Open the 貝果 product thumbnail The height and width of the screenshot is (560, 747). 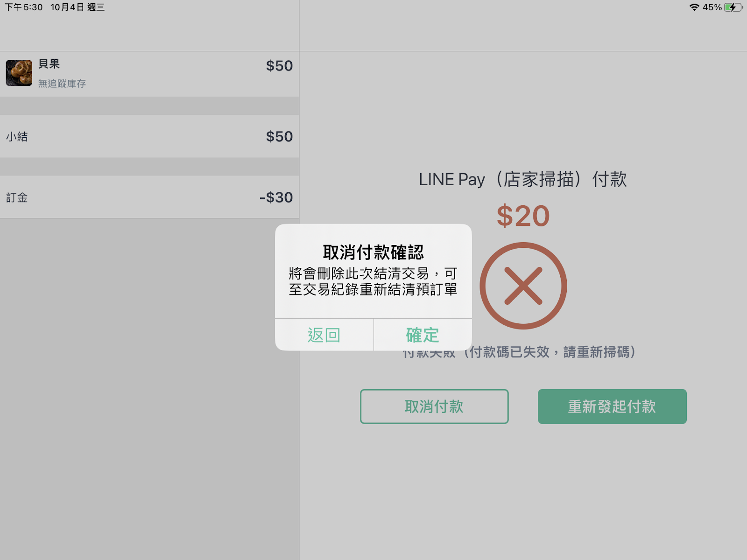pyautogui.click(x=19, y=73)
